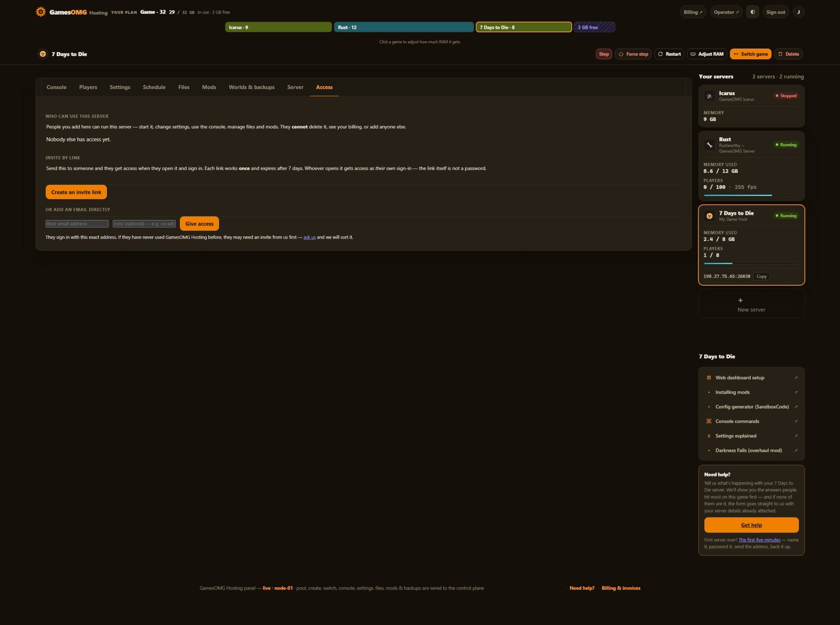840x625 pixels.
Task: Force stop the server
Action: (x=633, y=54)
